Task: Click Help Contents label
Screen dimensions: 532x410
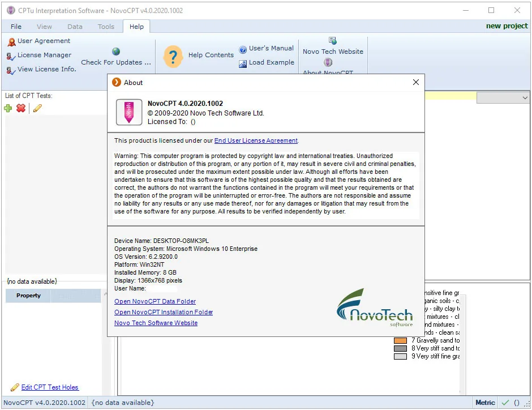Action: pos(211,55)
